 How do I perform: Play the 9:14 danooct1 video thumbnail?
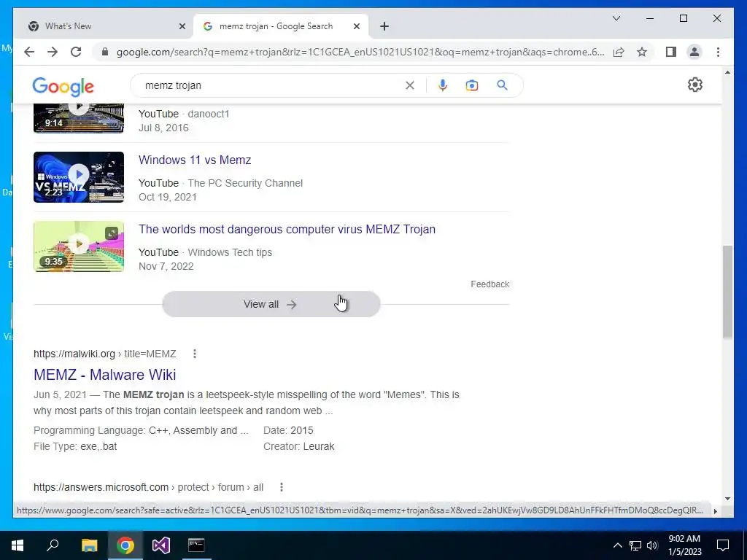(79, 118)
